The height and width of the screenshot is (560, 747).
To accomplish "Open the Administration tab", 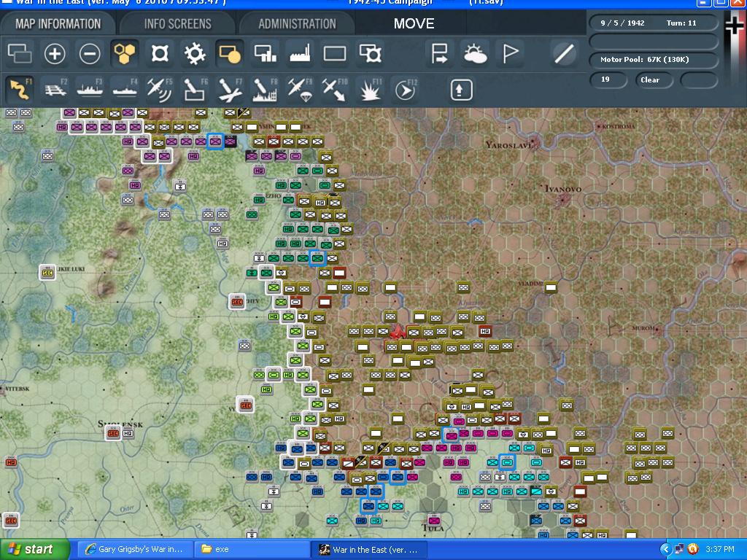I will click(297, 24).
